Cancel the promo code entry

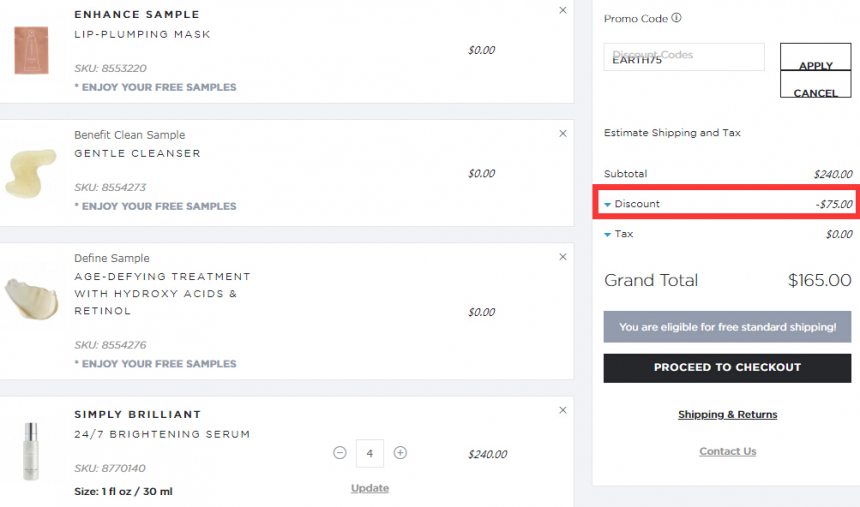pyautogui.click(x=816, y=84)
